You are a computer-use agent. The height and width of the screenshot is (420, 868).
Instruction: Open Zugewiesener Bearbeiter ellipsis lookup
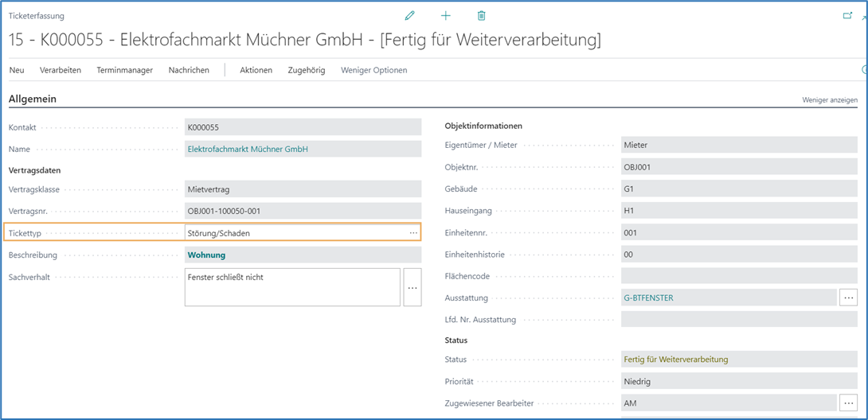coord(848,403)
